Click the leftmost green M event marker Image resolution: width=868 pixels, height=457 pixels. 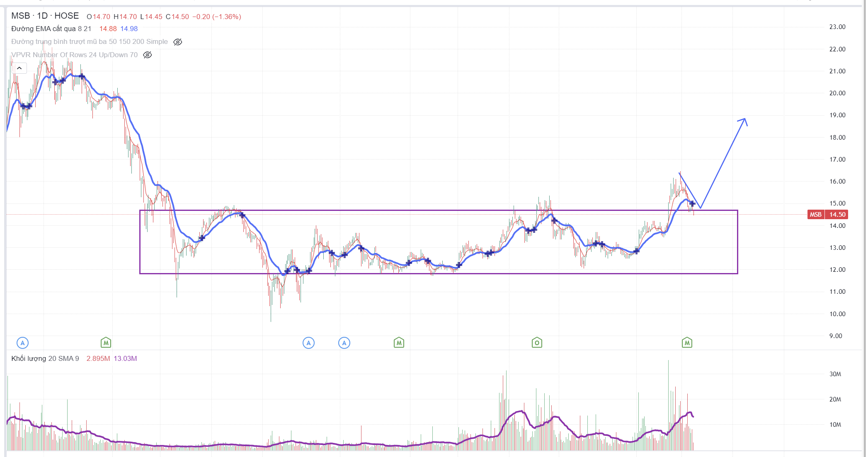[106, 343]
